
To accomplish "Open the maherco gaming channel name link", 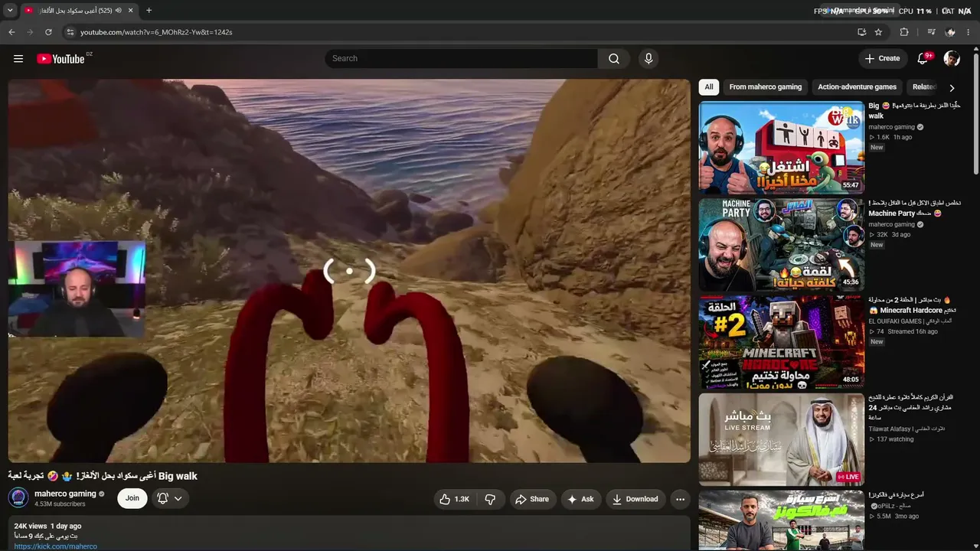I will coord(65,494).
